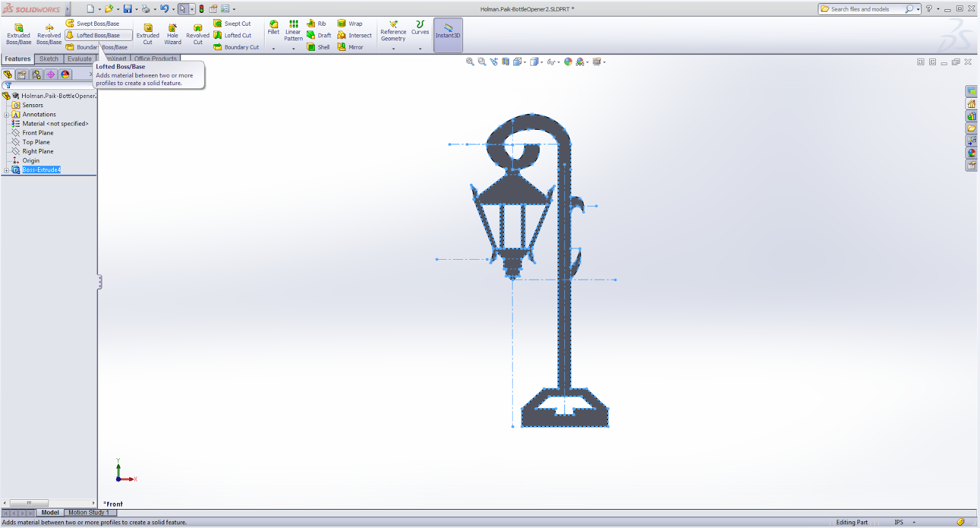
Task: Switch to the Evaluate tab
Action: (80, 59)
